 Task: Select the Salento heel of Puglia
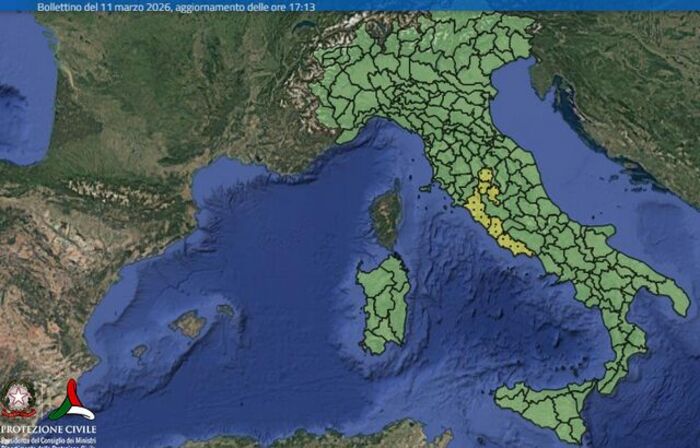(672, 298)
